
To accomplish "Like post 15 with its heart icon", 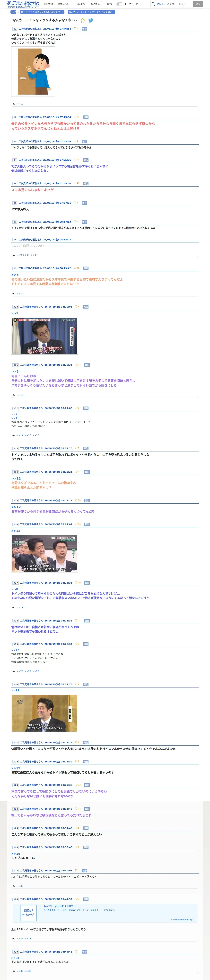I will click(76, 500).
